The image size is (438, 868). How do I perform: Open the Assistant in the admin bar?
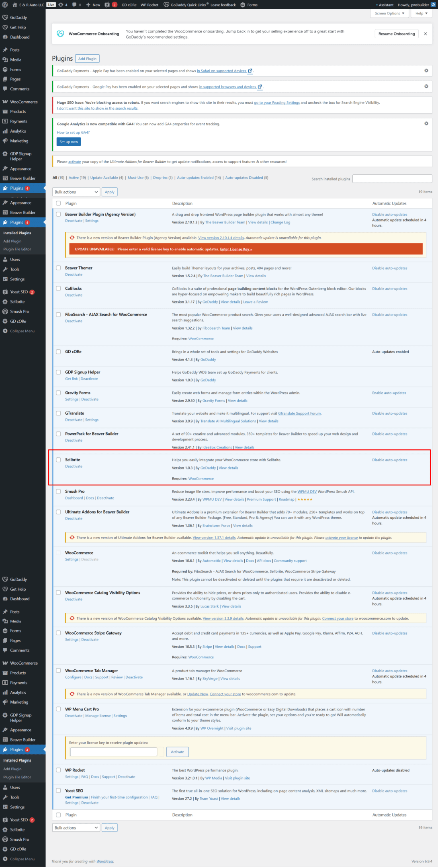(385, 5)
